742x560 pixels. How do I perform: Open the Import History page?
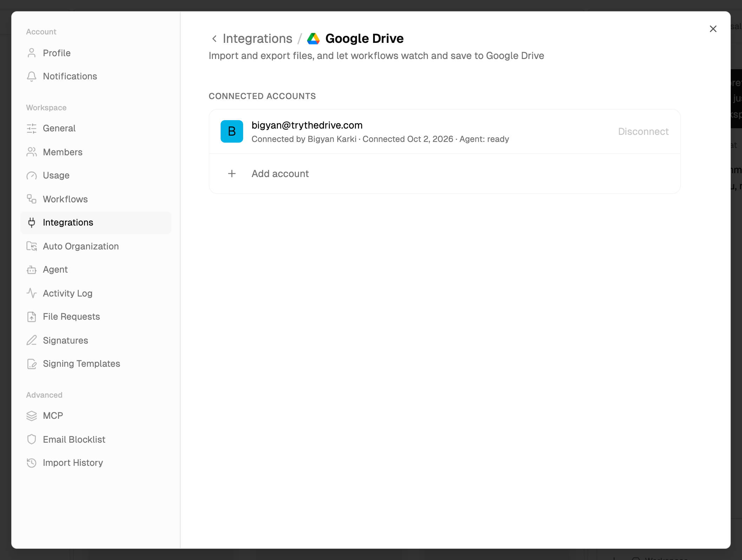coord(96,463)
